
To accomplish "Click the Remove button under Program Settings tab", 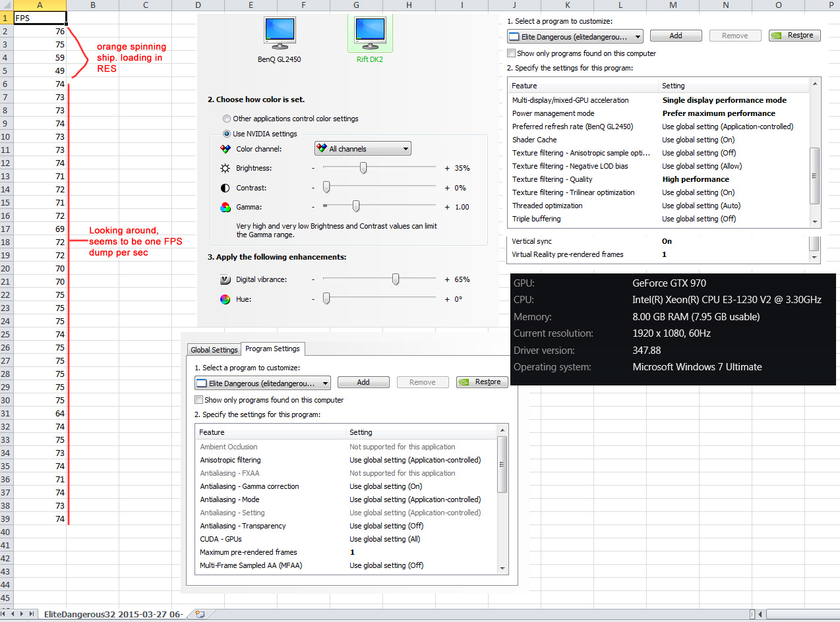I will [423, 382].
